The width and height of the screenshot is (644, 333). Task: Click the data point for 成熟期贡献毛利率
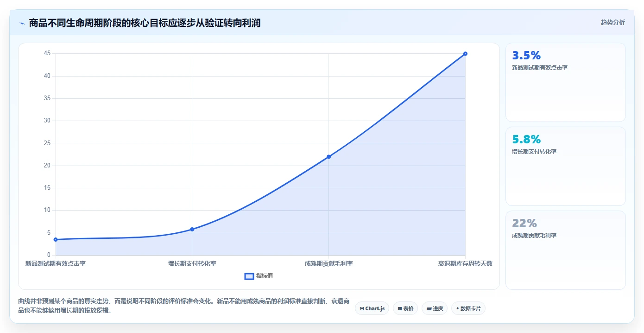coord(328,157)
